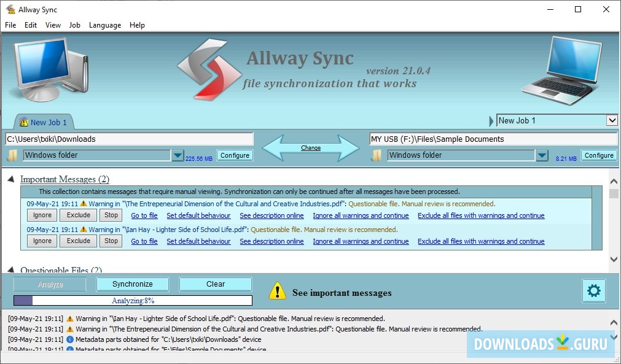This screenshot has width=621, height=364.
Task: Ignore the Ian Hay file warning
Action: 42,241
